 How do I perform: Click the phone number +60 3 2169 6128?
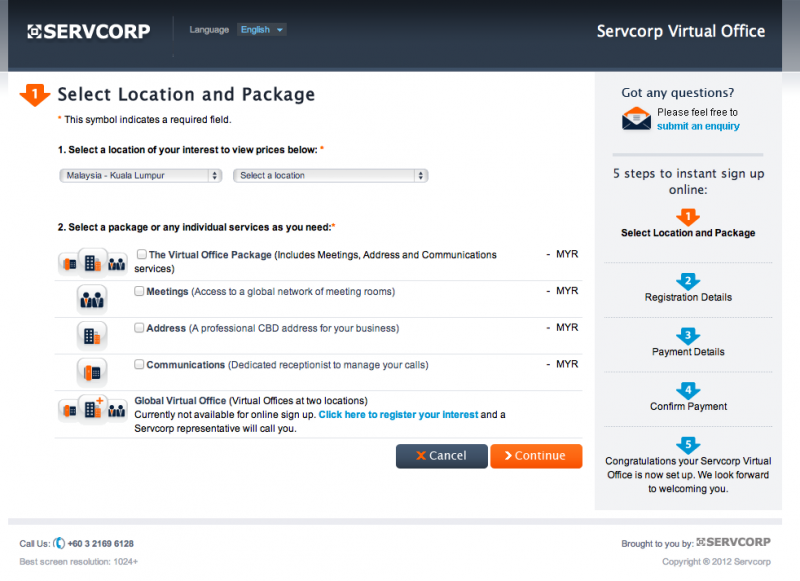click(101, 544)
